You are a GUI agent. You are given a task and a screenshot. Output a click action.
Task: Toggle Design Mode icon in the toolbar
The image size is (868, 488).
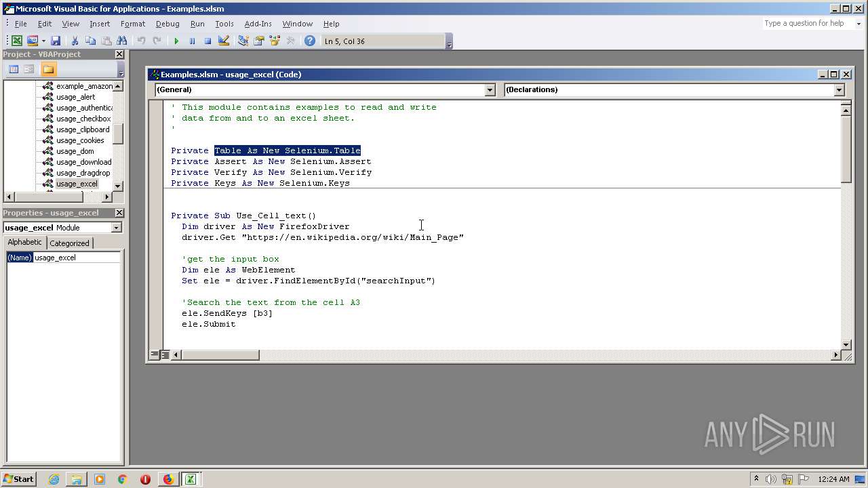pos(224,41)
